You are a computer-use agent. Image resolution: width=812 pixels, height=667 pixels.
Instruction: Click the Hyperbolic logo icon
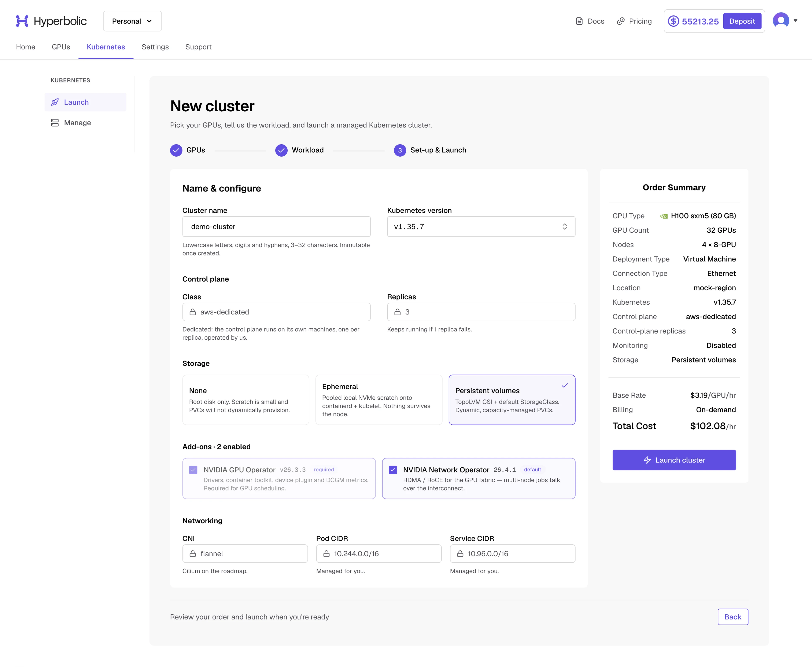[x=22, y=21]
